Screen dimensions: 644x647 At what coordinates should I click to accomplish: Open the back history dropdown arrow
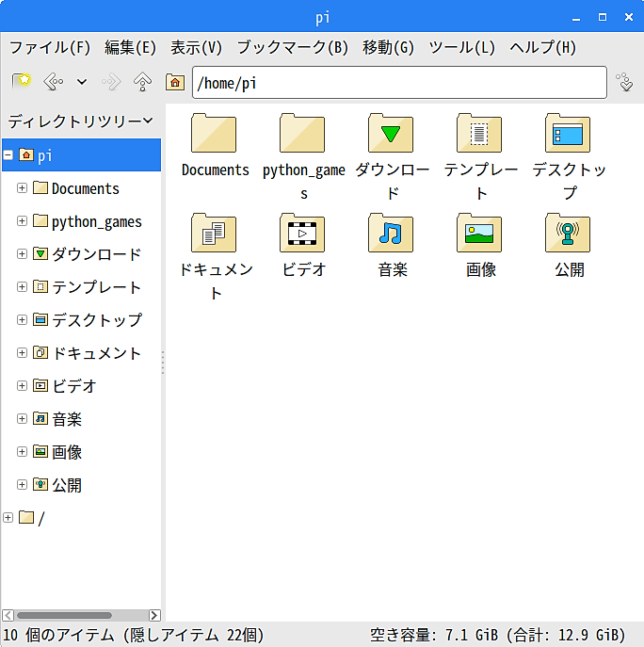coord(82,82)
